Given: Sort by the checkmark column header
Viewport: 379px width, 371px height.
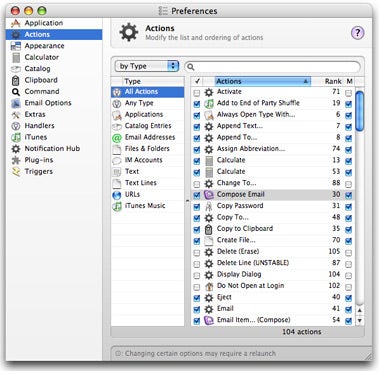Looking at the screenshot, I should 197,81.
